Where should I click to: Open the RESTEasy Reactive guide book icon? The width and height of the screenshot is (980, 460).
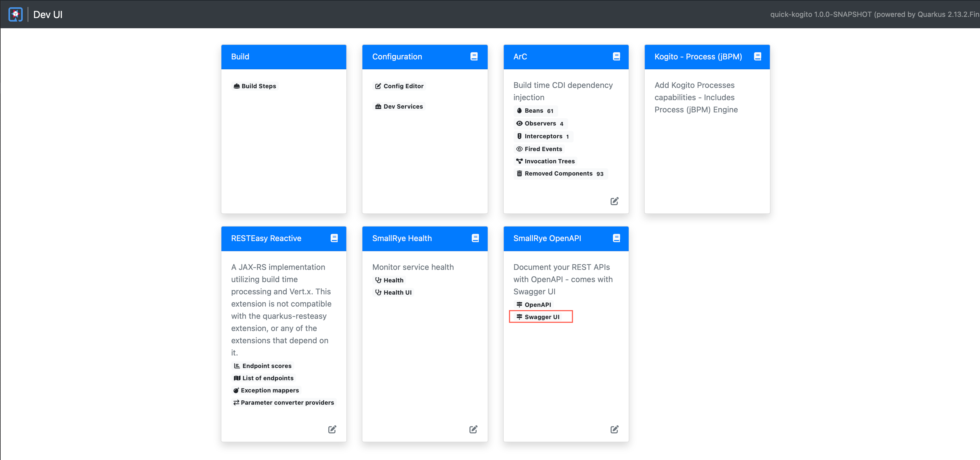tap(334, 238)
